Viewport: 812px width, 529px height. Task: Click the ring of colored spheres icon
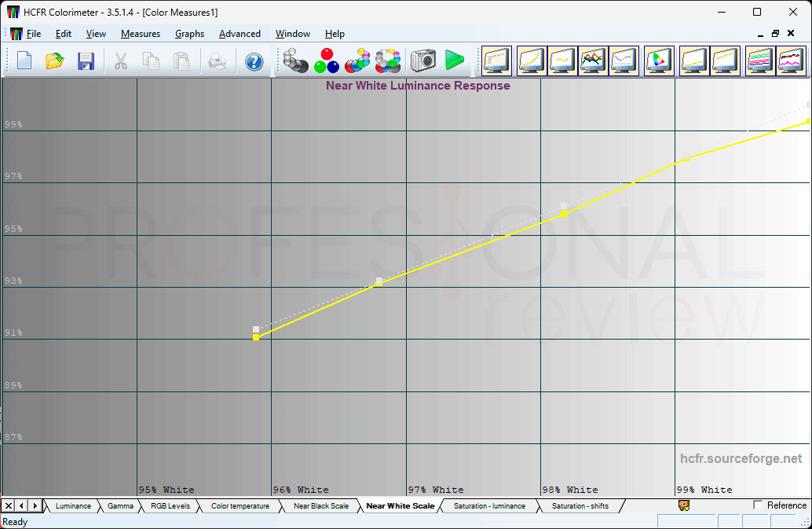[x=388, y=61]
